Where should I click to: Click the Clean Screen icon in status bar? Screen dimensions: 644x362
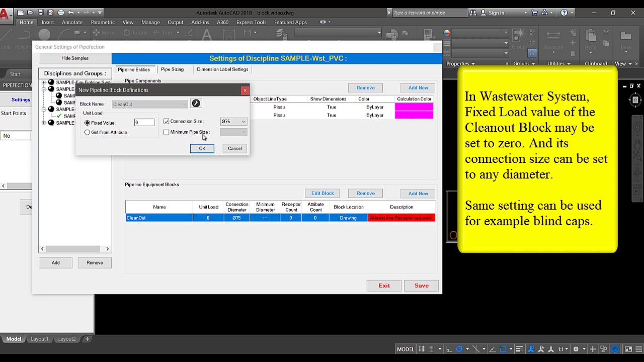click(x=628, y=349)
